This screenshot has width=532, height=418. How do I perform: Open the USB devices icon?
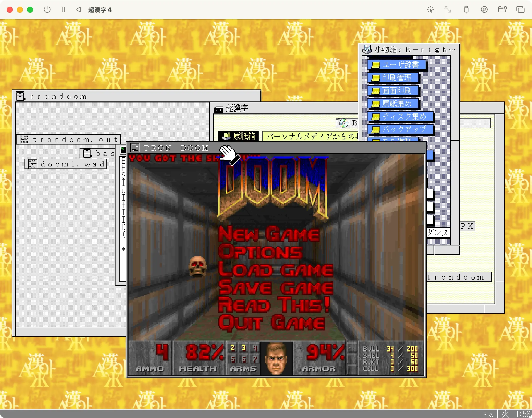pyautogui.click(x=466, y=10)
